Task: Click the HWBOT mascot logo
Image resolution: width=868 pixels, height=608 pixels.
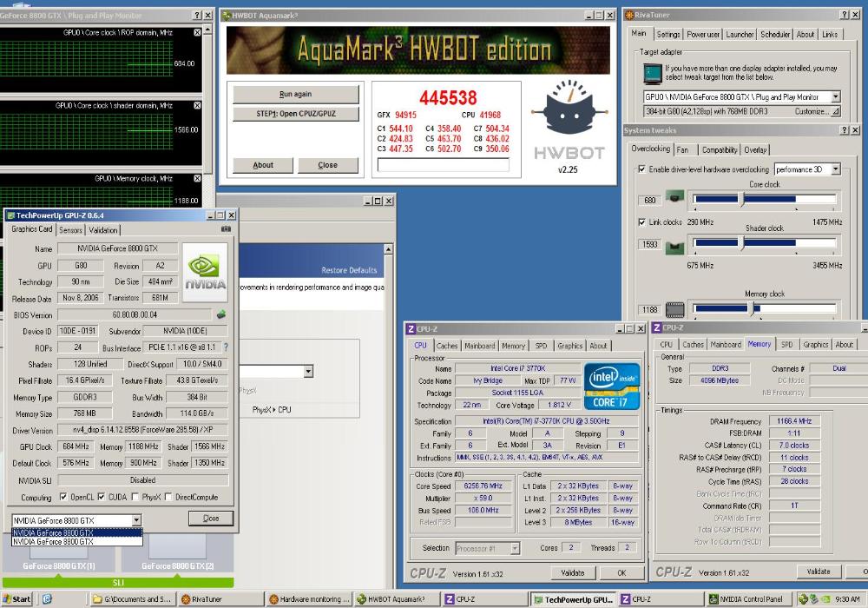Action: 569,109
